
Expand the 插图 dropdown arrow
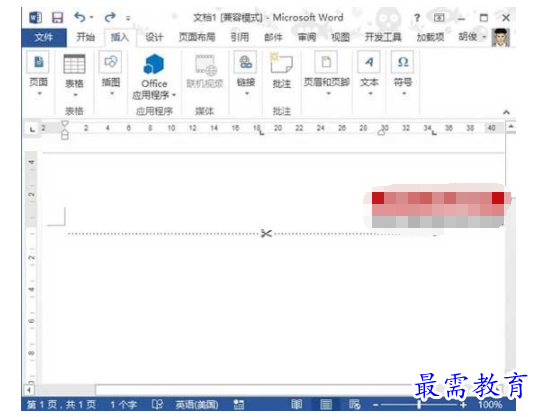112,93
